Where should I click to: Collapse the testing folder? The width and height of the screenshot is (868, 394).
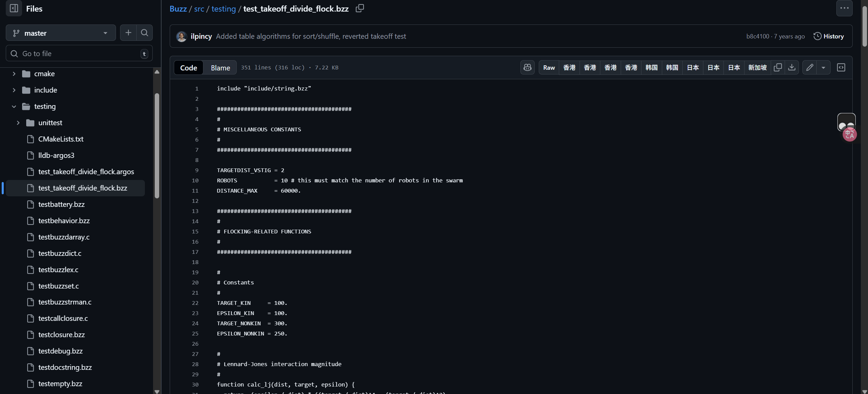tap(14, 106)
